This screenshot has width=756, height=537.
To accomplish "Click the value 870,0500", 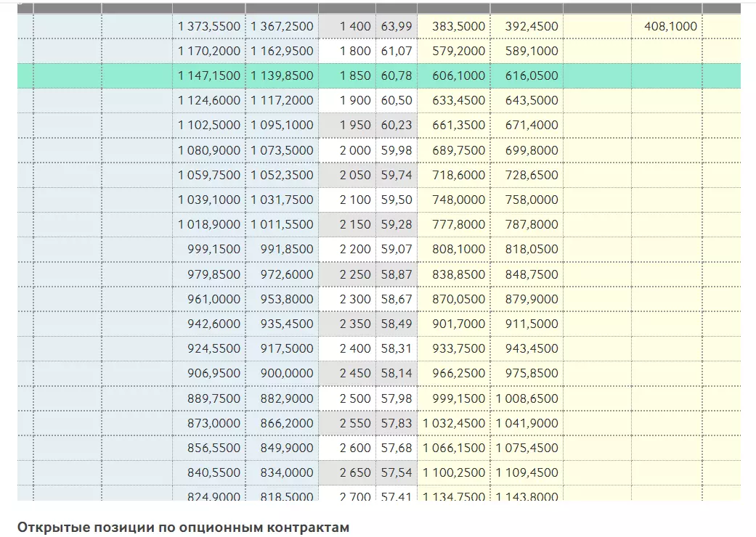I will coord(458,299).
